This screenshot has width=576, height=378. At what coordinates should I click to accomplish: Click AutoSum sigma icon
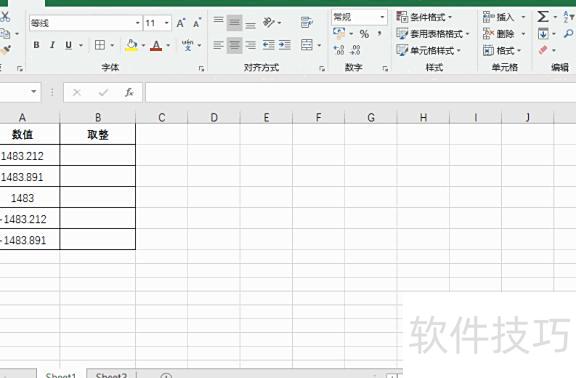click(543, 17)
